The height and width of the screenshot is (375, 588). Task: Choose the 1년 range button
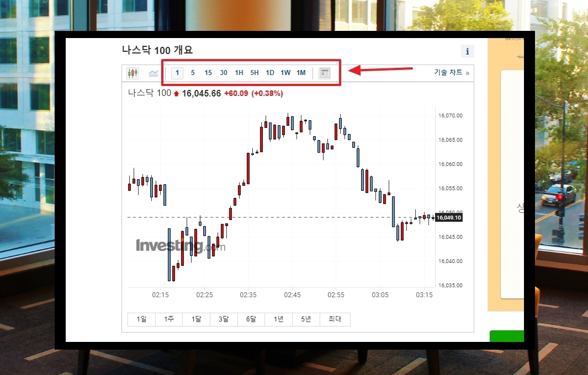pos(278,319)
